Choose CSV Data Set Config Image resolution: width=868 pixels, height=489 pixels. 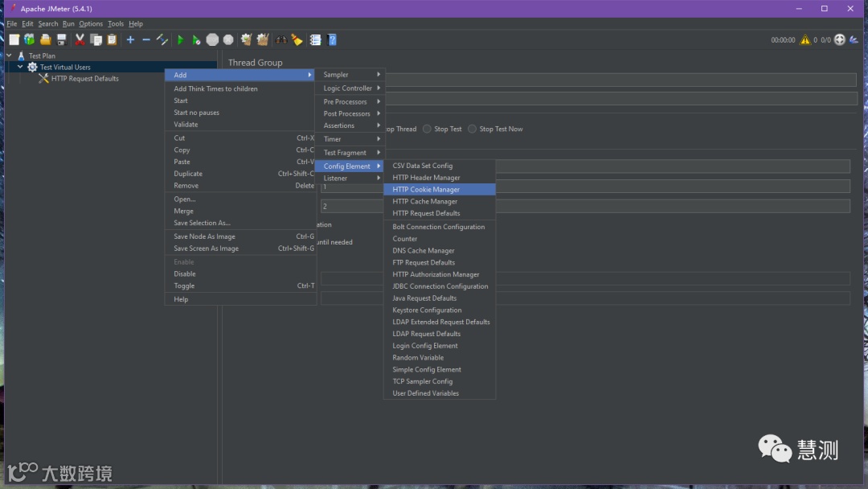coord(440,166)
